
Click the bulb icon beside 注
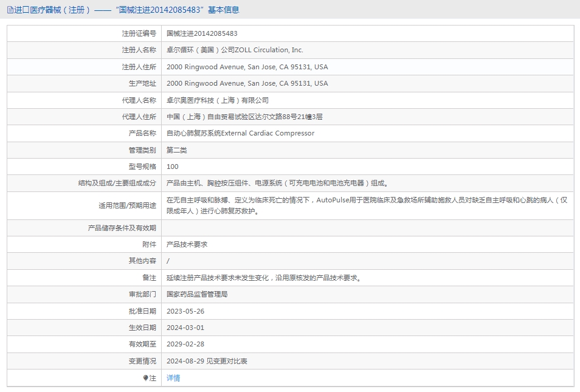coord(146,378)
